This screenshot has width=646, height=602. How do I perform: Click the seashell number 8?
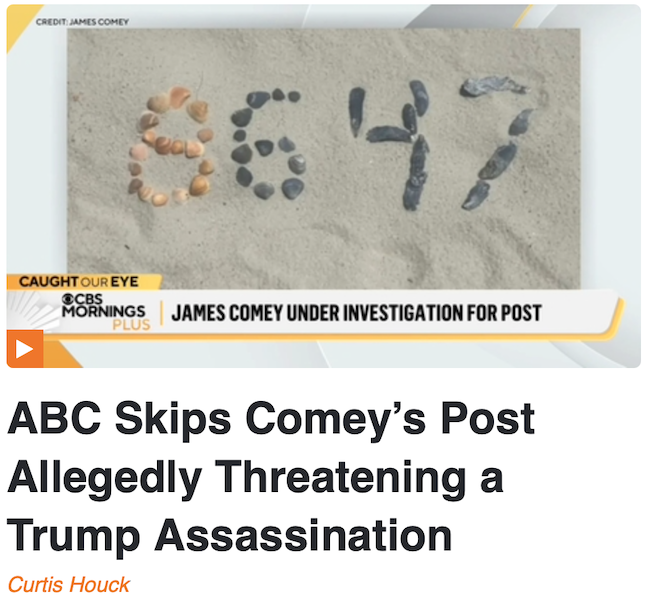pos(170,146)
